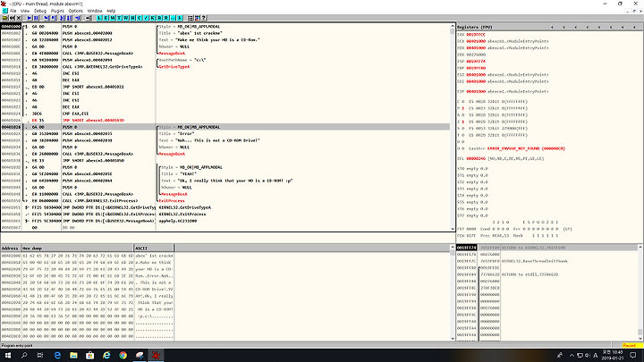Select the highlighted PUSH 0 line at 00401028
The height and width of the screenshot is (362, 644).
tap(225, 127)
